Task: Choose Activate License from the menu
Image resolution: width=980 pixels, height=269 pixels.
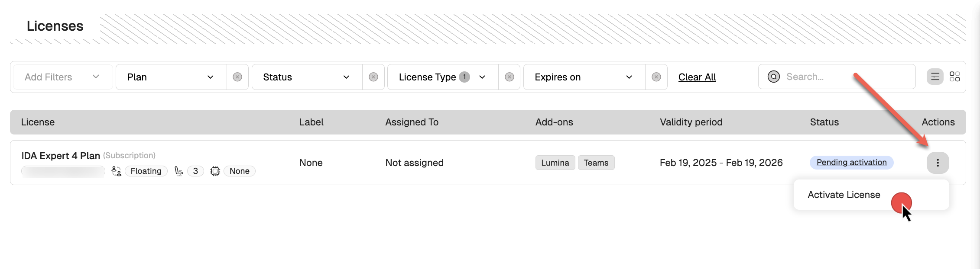Action: [844, 195]
